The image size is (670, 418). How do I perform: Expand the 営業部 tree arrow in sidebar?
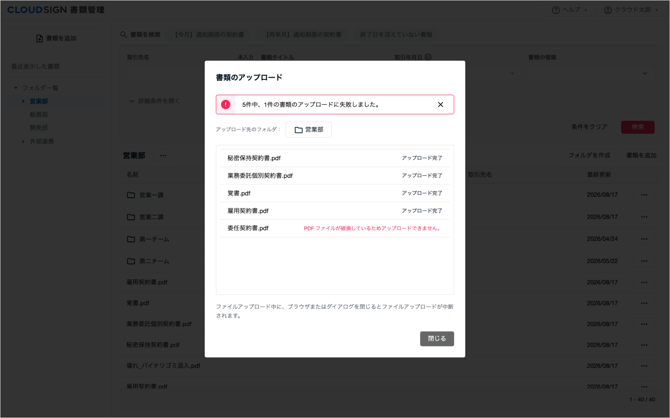point(23,101)
